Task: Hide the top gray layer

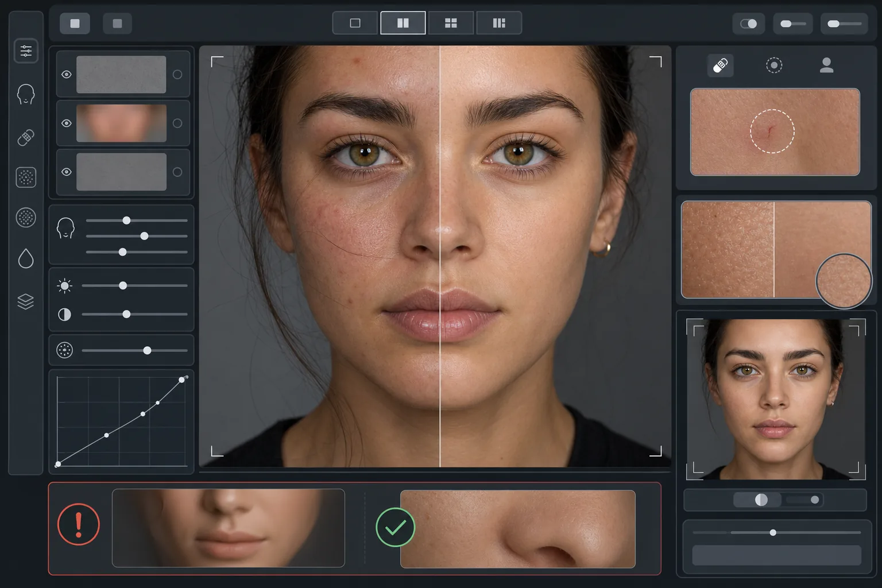Action: (67, 75)
